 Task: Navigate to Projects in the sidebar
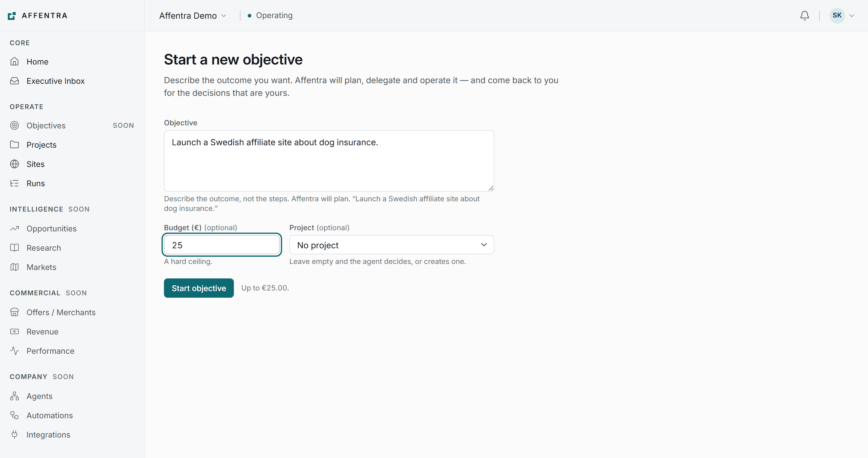click(x=72, y=144)
